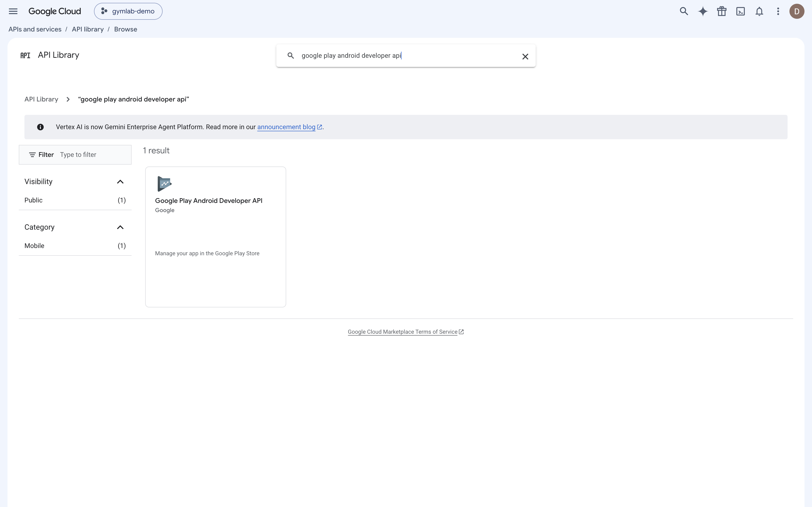This screenshot has height=507, width=812.
Task: Open Gemini AI assistant sparkle icon
Action: tap(703, 11)
